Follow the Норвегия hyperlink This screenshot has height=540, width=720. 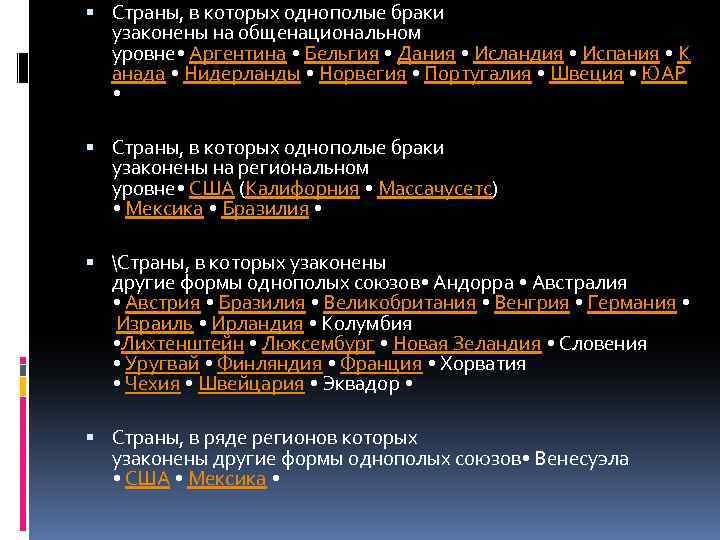point(363,73)
